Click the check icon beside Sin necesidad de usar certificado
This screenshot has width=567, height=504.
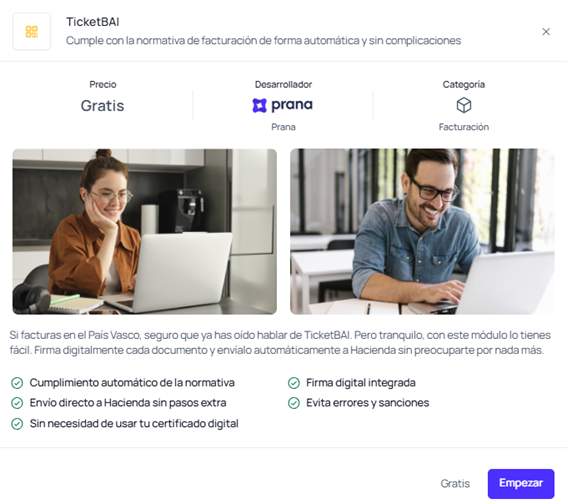coord(17,424)
